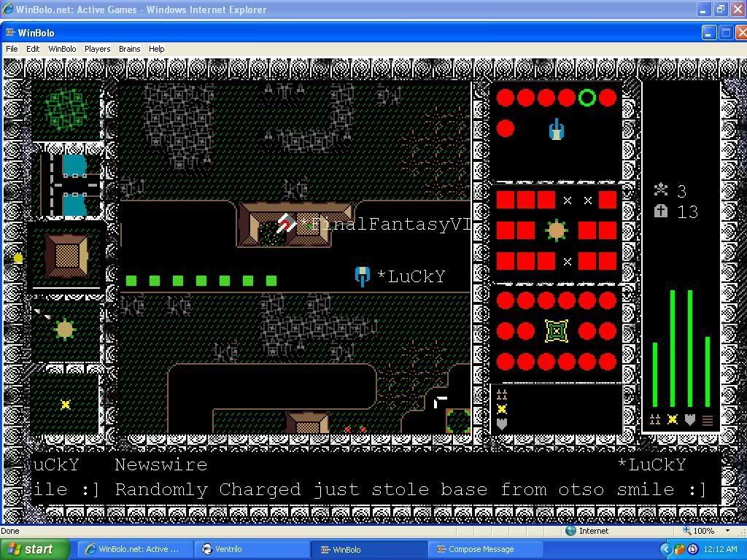Viewport: 747px width, 560px height.
Task: Click the Windows Start button
Action: pyautogui.click(x=34, y=549)
